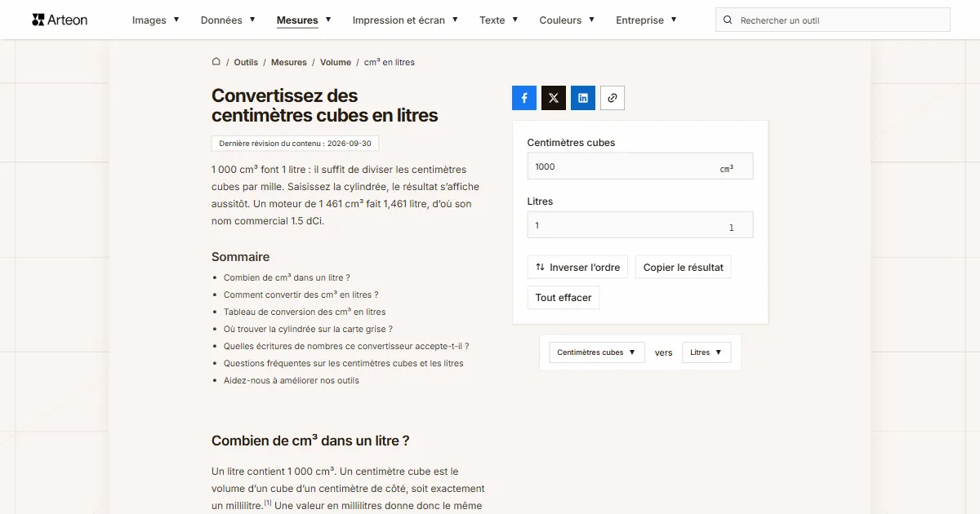Click the page title Convertissez des centimètres cubes
This screenshot has width=980, height=514.
tap(325, 106)
